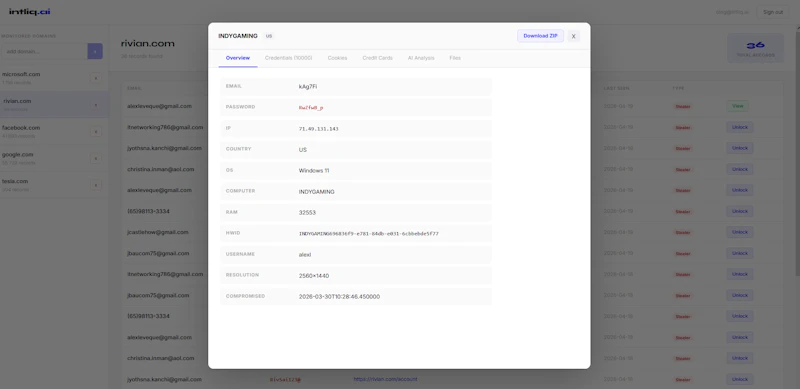Click the INDYGAMING dialog title
Viewport: 800px width, 389px height.
[238, 36]
